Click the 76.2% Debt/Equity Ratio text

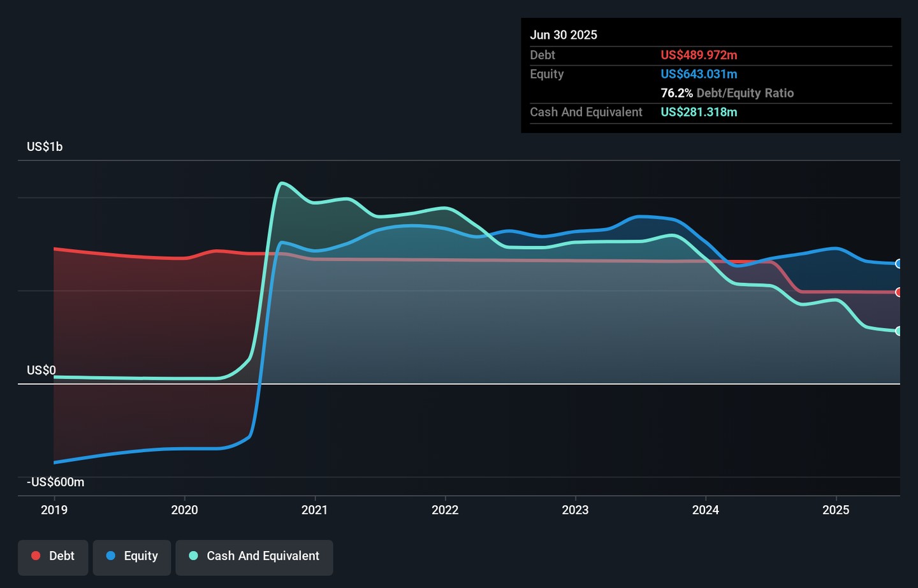pos(727,93)
